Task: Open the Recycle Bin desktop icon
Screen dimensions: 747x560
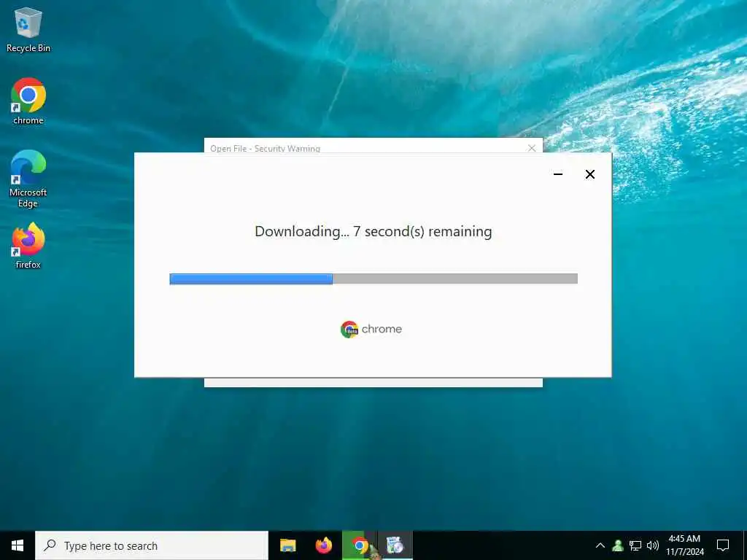Action: pos(28,29)
